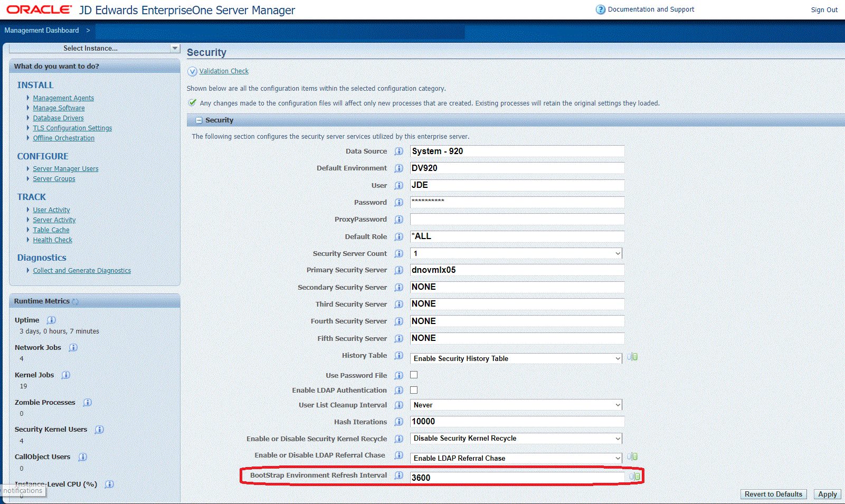Collapse the Security section header

(199, 120)
